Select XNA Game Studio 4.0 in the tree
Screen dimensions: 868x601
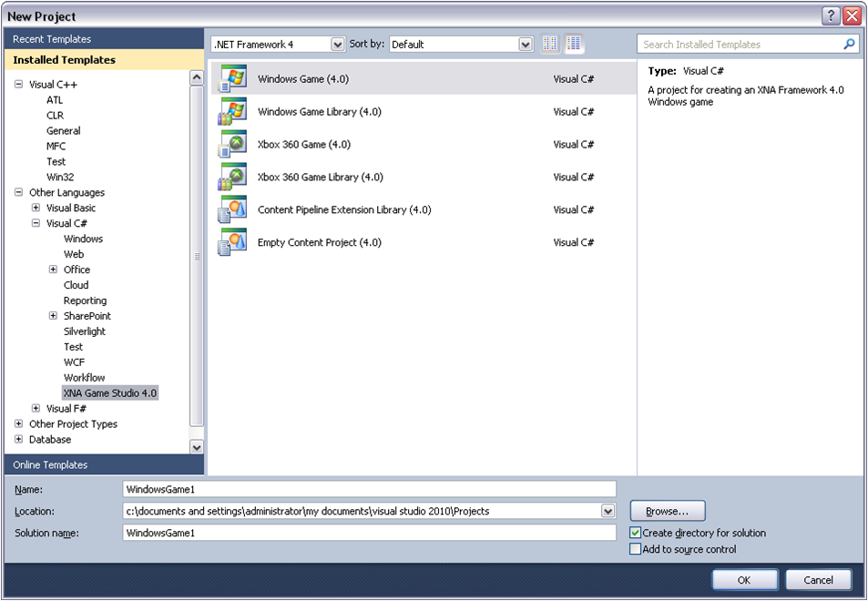(108, 392)
